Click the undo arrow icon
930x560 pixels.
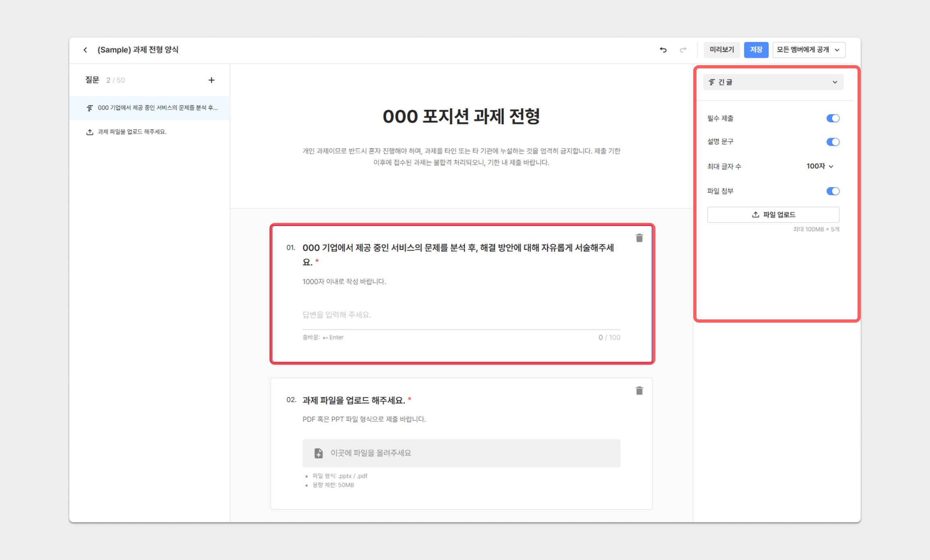click(663, 50)
